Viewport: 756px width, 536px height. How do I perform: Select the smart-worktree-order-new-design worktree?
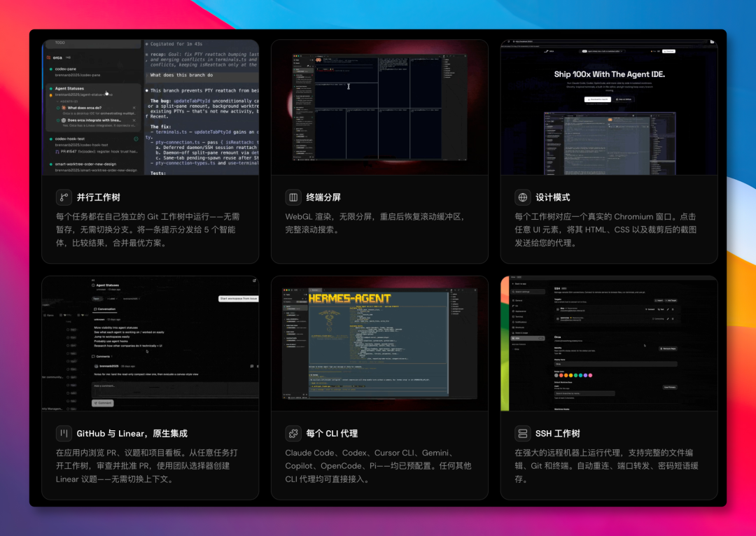tap(92, 167)
